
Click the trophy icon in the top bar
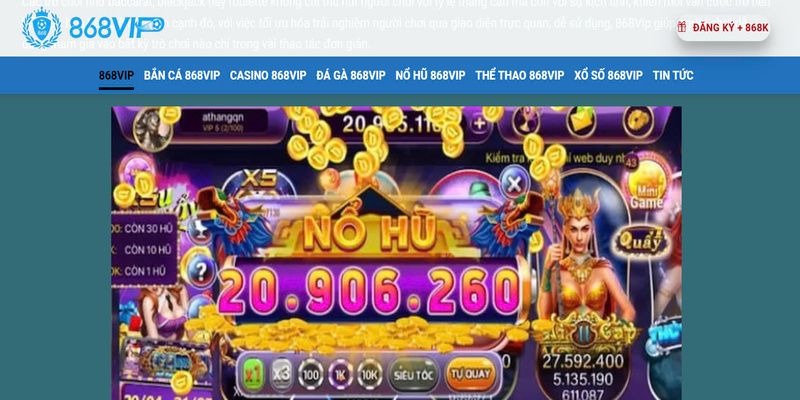526,120
